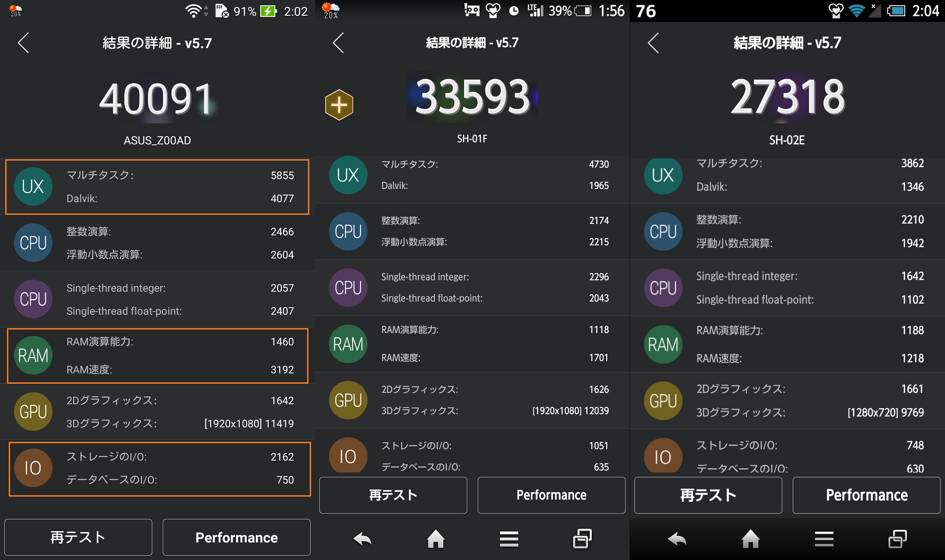Tap the total score 40091
The height and width of the screenshot is (560, 945).
pos(157,100)
